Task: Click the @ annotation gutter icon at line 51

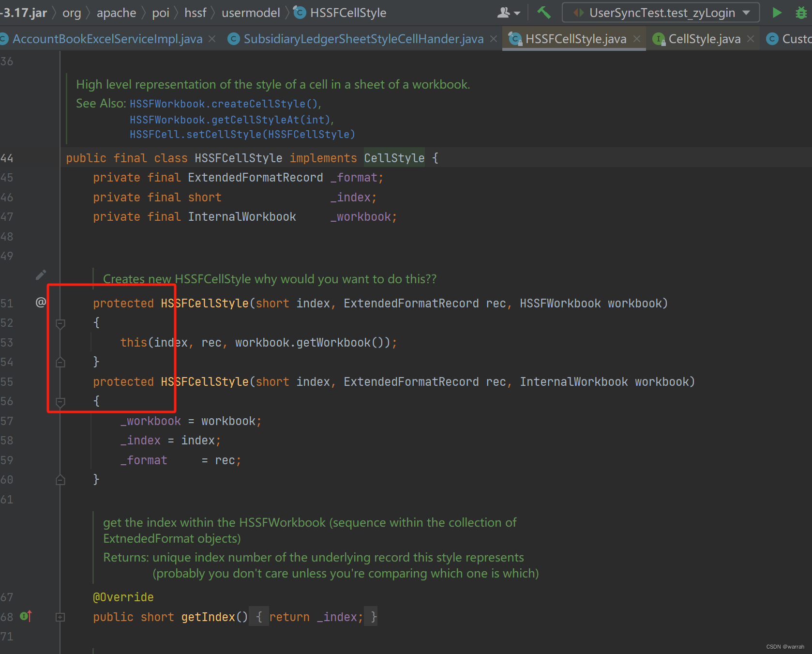Action: pyautogui.click(x=41, y=303)
